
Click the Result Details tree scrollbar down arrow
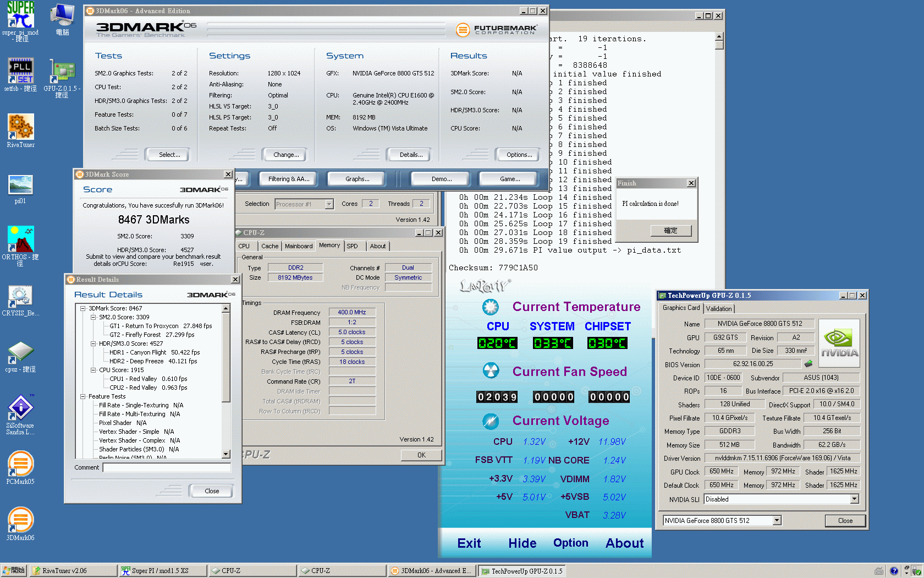(x=226, y=454)
